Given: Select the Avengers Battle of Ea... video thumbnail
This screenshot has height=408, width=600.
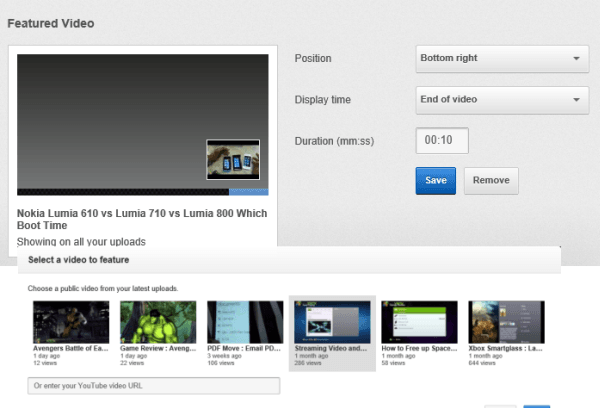Looking at the screenshot, I should point(71,322).
